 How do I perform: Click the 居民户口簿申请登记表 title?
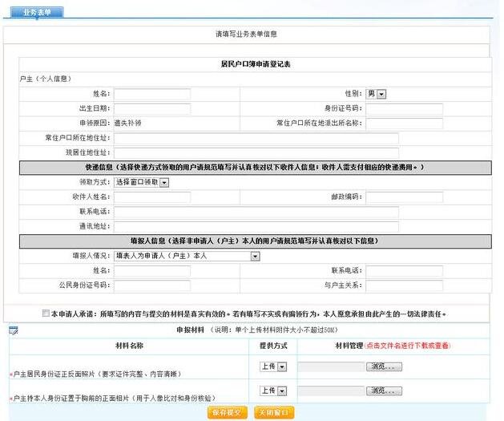coord(256,64)
